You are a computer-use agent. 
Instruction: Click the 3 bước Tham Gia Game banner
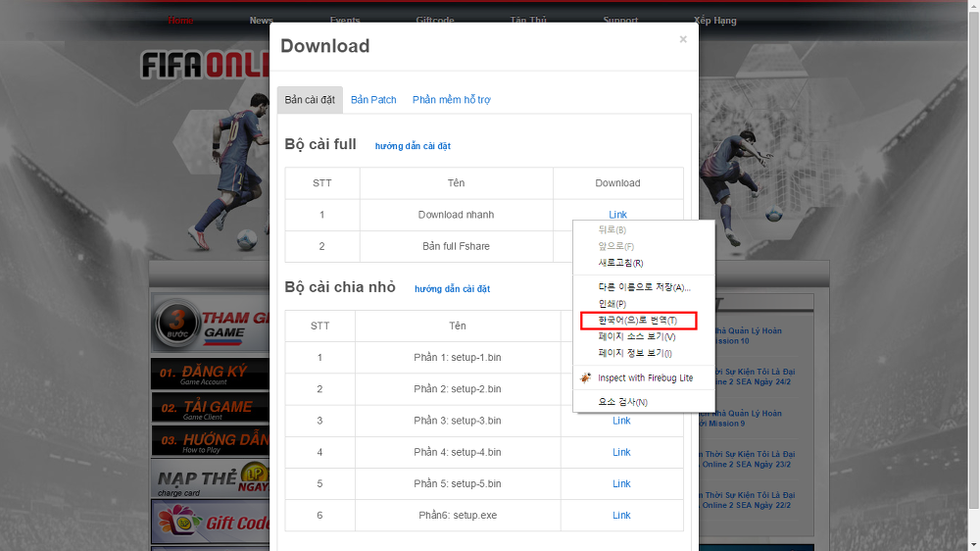tap(211, 324)
